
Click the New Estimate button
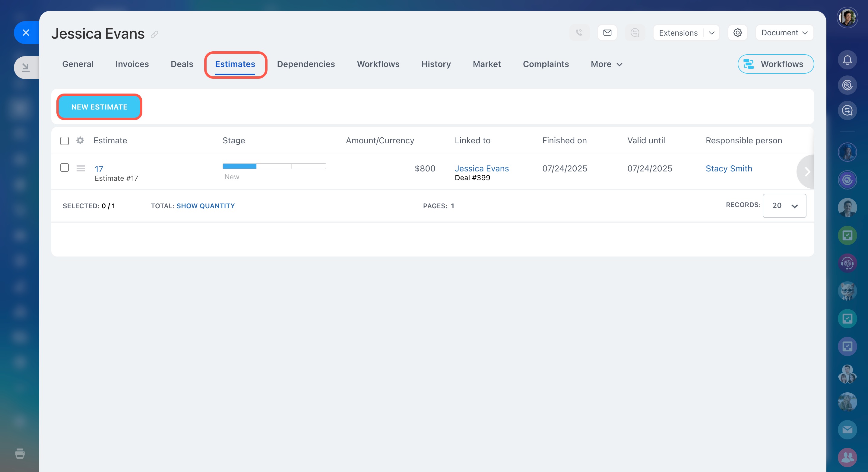99,107
